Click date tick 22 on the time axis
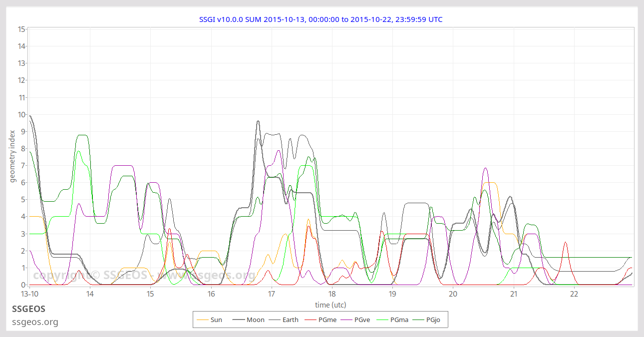The width and height of the screenshot is (644, 337). pos(574,294)
